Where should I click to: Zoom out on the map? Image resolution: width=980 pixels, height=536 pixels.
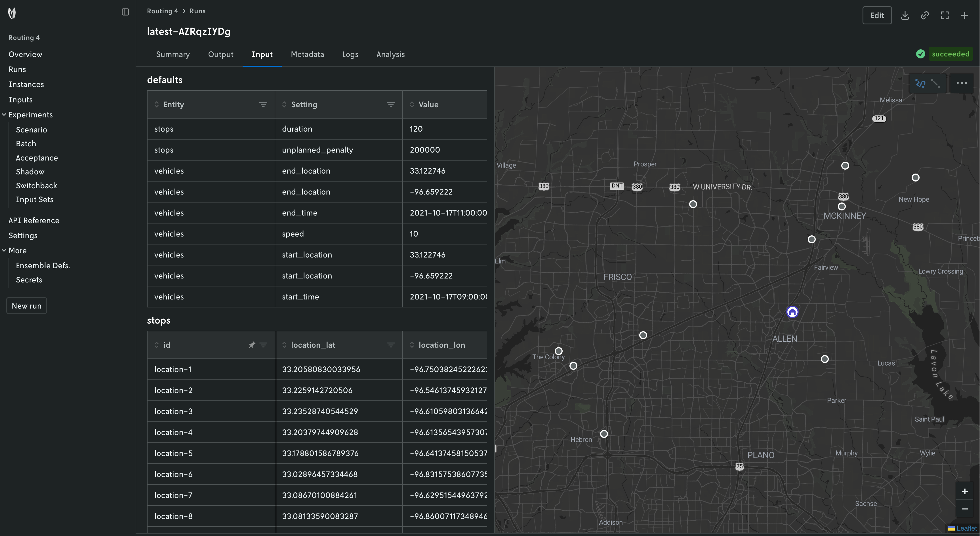pos(965,509)
